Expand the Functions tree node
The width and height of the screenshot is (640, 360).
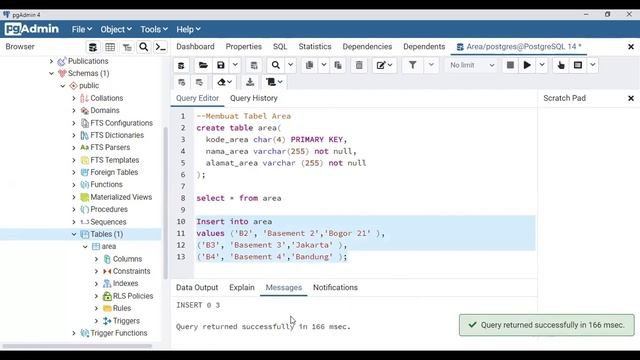(x=74, y=184)
